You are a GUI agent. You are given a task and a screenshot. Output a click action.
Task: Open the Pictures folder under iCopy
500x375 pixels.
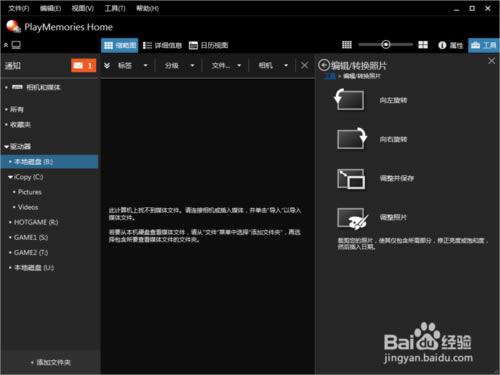pyautogui.click(x=29, y=192)
